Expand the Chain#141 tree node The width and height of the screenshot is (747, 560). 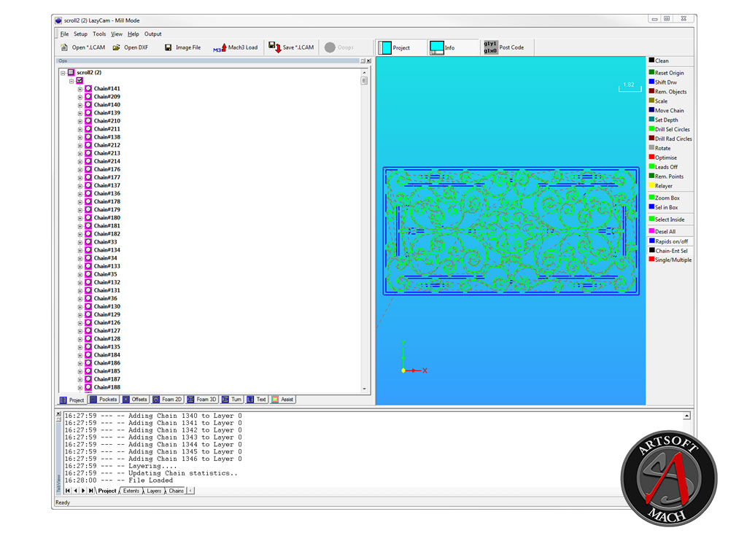(80, 89)
